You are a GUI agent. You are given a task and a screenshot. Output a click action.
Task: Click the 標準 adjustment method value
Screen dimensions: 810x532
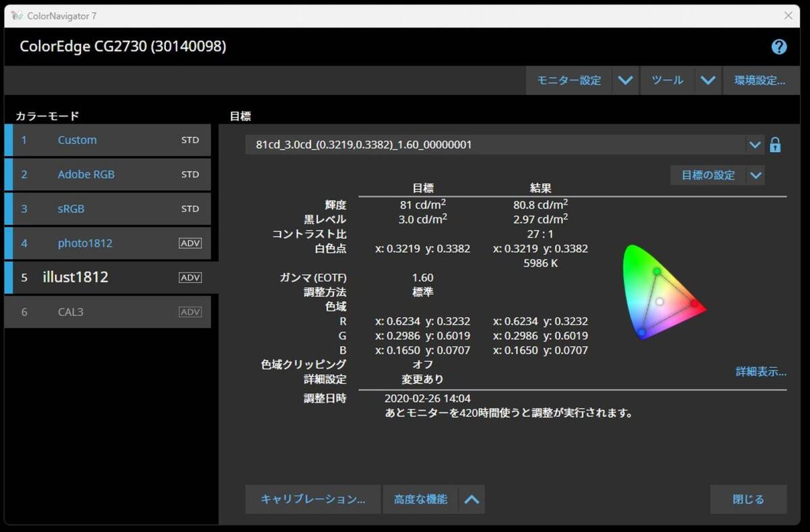pos(423,292)
